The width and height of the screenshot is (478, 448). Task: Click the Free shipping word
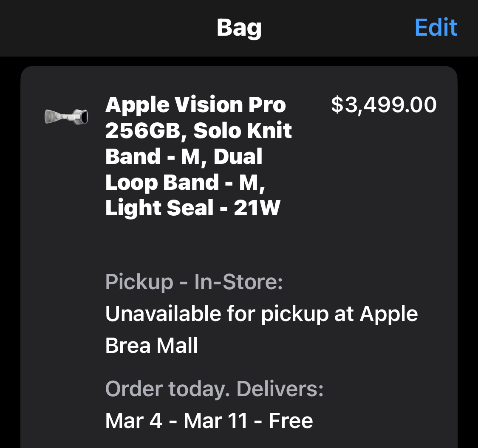click(291, 420)
